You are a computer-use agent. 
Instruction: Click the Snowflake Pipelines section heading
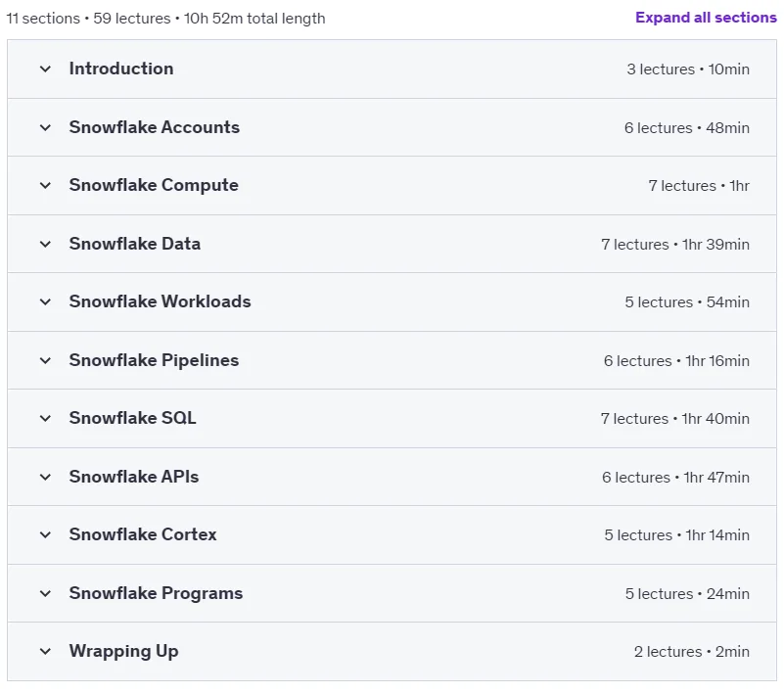point(154,360)
